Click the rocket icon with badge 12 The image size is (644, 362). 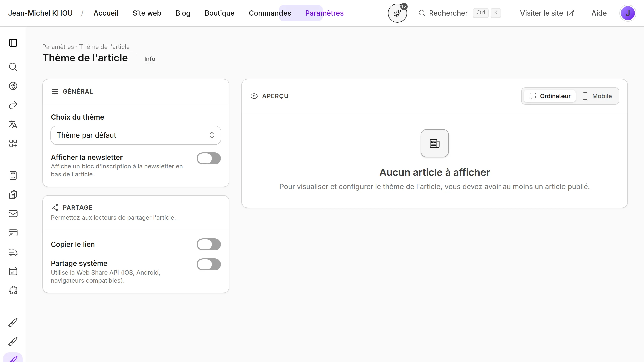coord(397,13)
